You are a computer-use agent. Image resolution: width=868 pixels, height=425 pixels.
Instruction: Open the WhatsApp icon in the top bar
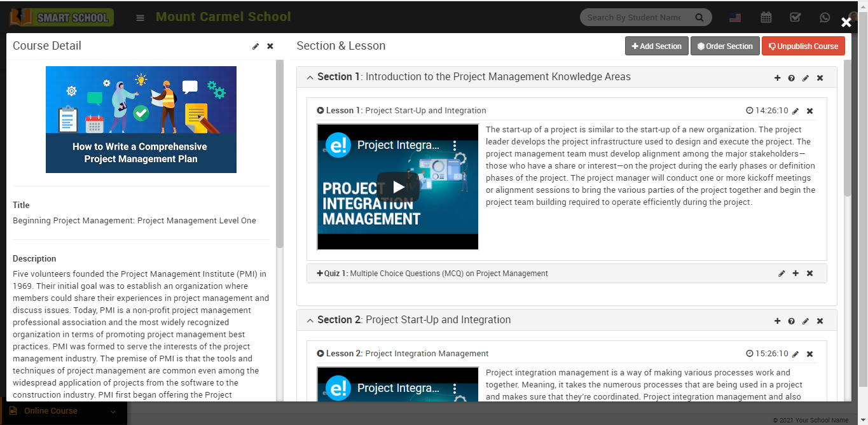(x=825, y=17)
